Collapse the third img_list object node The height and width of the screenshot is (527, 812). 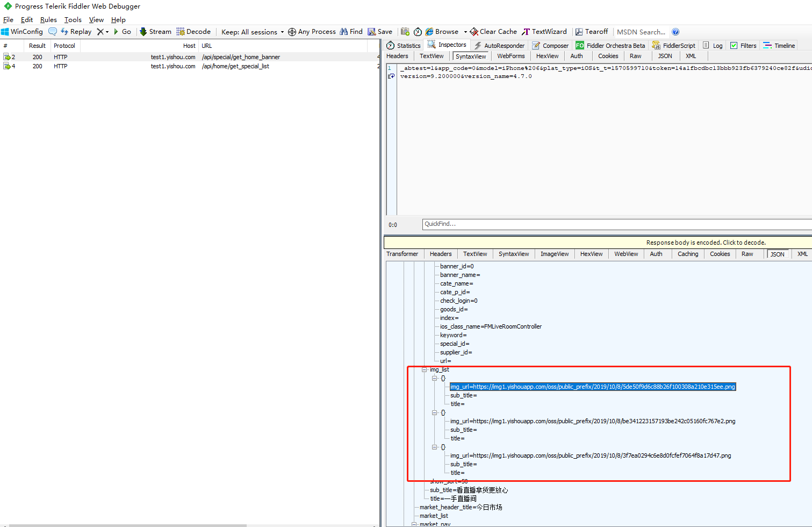point(435,447)
